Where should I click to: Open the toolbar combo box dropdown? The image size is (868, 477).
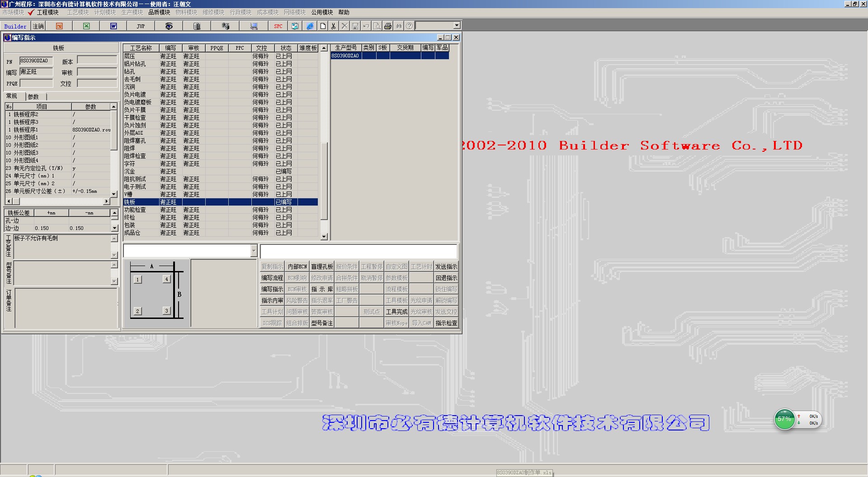click(457, 26)
